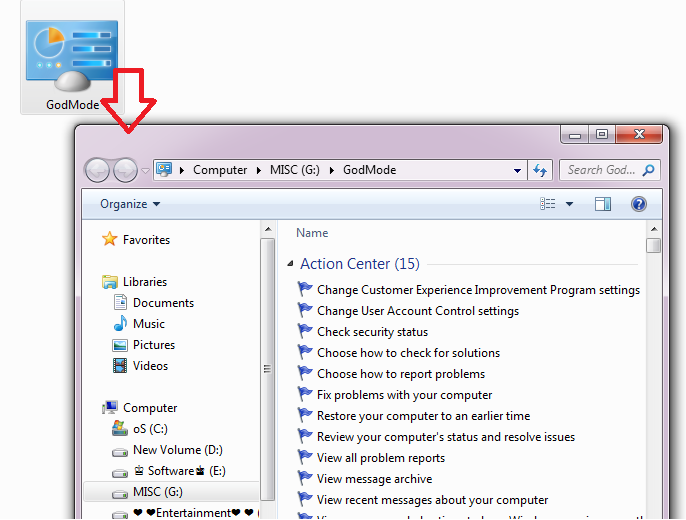Sort by the Name column header
The height and width of the screenshot is (520, 686).
(x=312, y=233)
